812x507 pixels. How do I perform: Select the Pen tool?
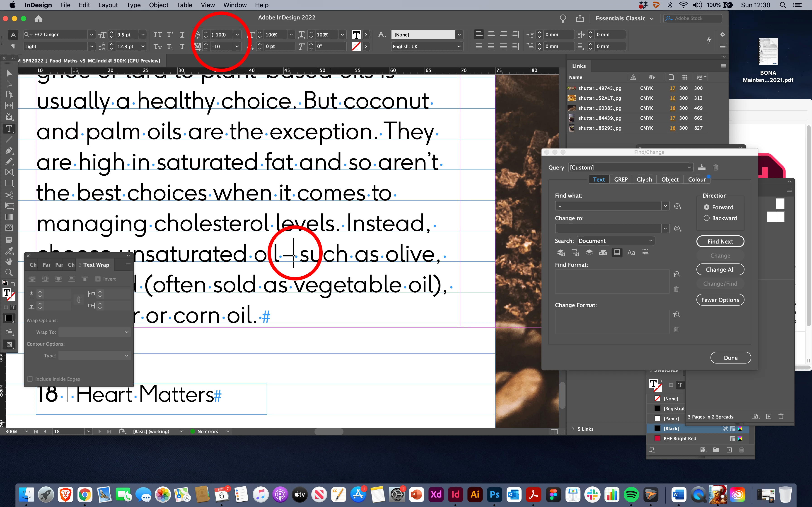tap(9, 150)
